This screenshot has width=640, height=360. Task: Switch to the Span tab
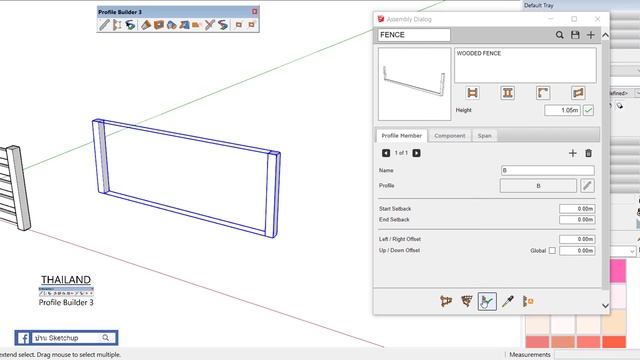(484, 136)
